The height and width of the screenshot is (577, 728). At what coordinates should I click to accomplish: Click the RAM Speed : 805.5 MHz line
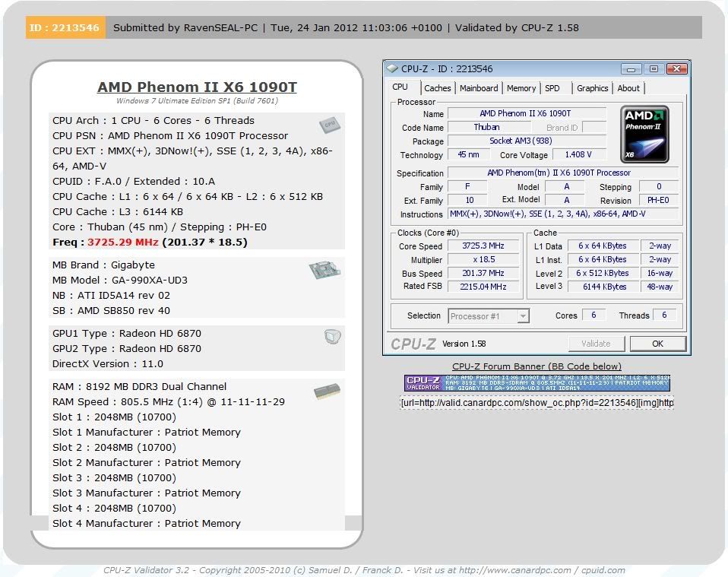169,402
